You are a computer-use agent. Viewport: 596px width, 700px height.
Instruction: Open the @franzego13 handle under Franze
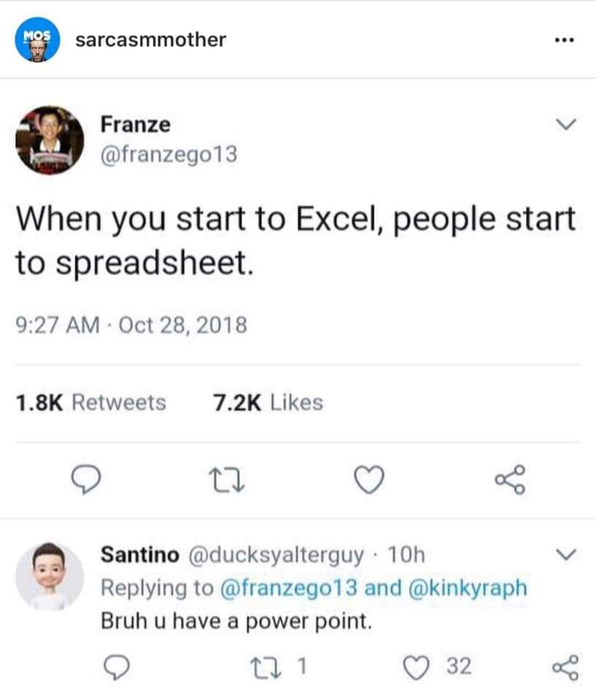coord(169,155)
